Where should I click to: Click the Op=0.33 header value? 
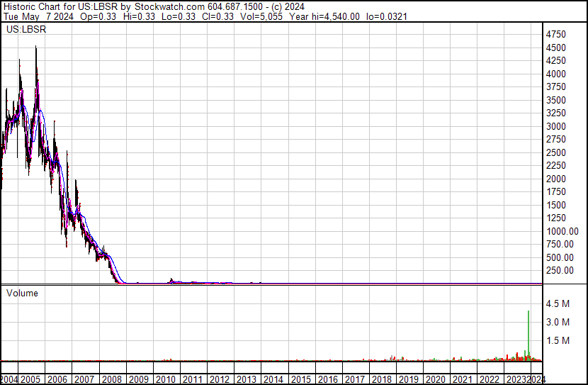tap(98, 16)
